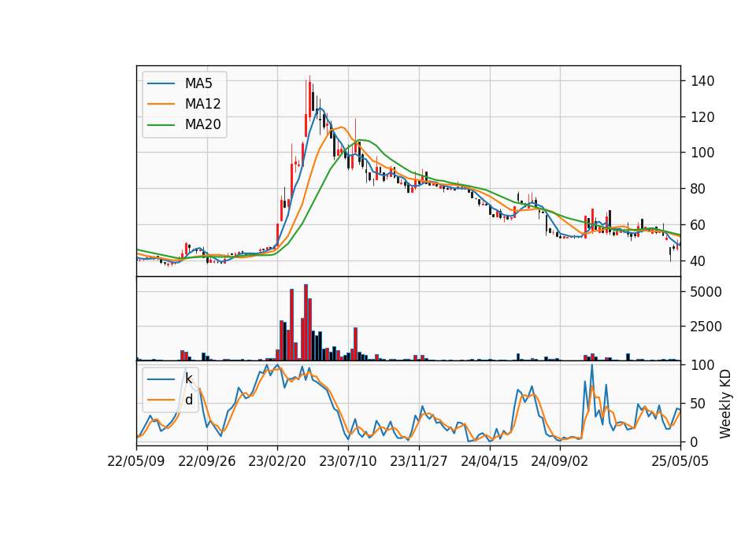
Task: Click the MA5 legend label
Action: pyautogui.click(x=198, y=83)
